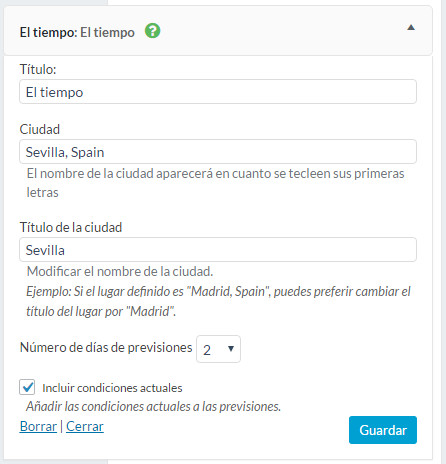
Task: Focus the Título text field
Action: 218,92
